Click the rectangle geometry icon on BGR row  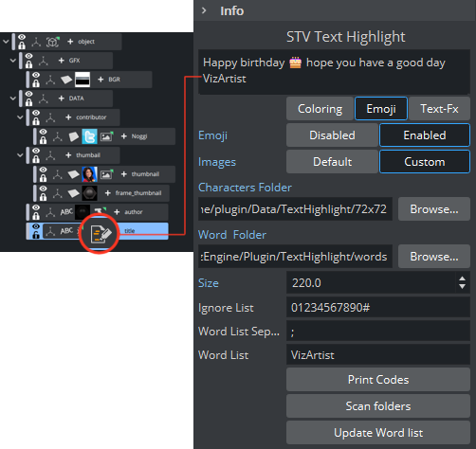click(66, 80)
